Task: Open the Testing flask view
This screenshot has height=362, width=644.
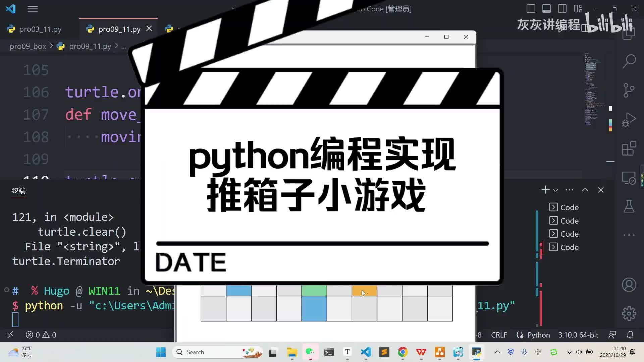Action: (x=629, y=206)
